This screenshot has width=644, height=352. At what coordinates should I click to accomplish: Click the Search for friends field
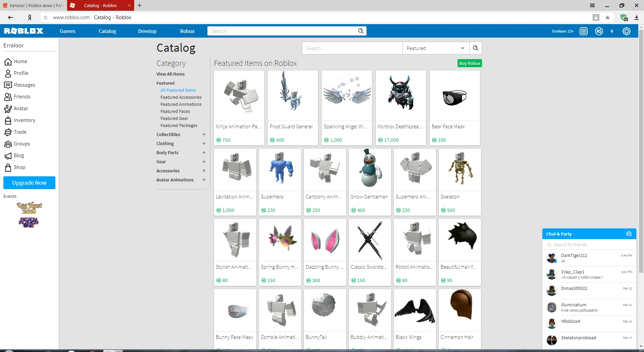point(589,245)
